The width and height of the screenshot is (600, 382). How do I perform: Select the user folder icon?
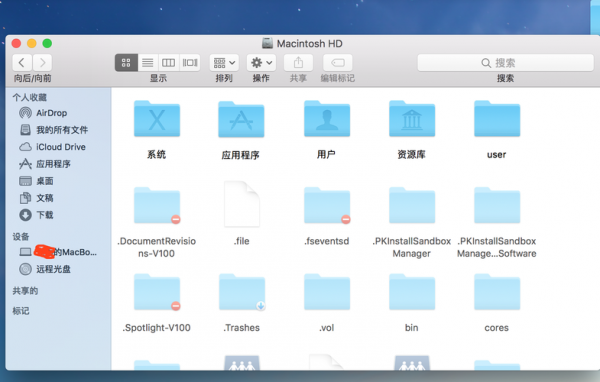tap(497, 119)
